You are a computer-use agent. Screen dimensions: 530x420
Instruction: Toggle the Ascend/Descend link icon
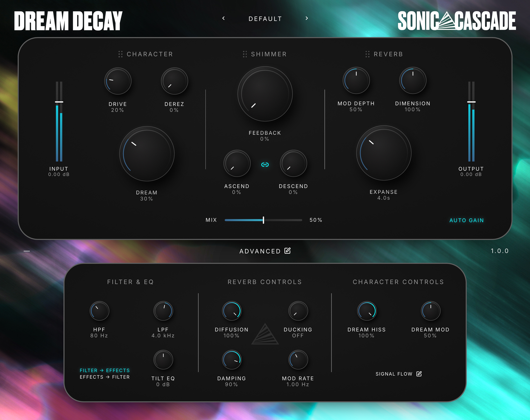(265, 165)
